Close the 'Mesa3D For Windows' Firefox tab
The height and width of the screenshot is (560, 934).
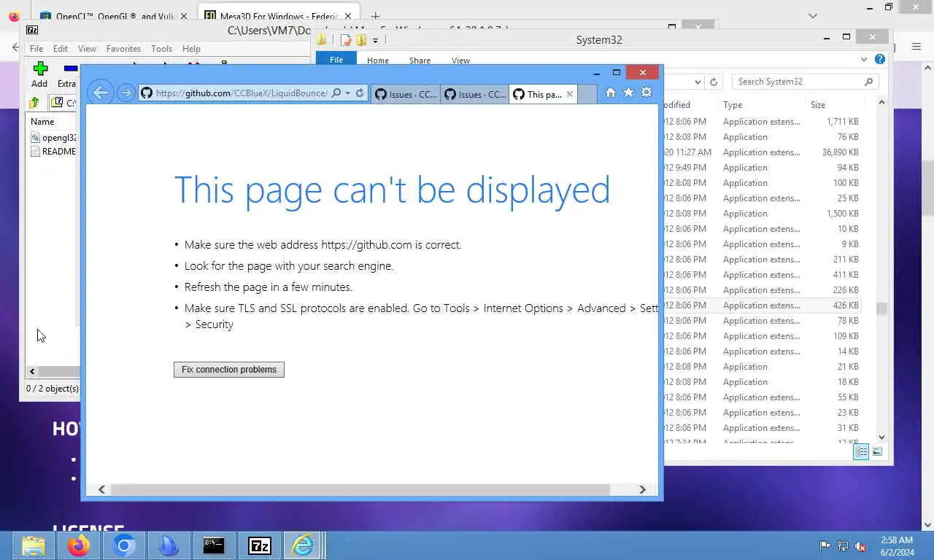347,16
